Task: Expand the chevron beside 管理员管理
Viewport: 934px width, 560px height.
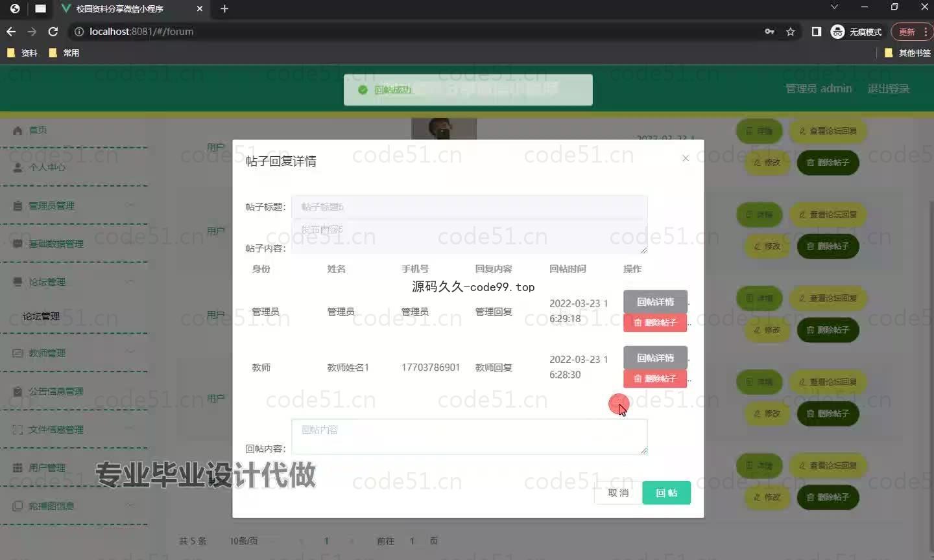Action: [x=130, y=205]
